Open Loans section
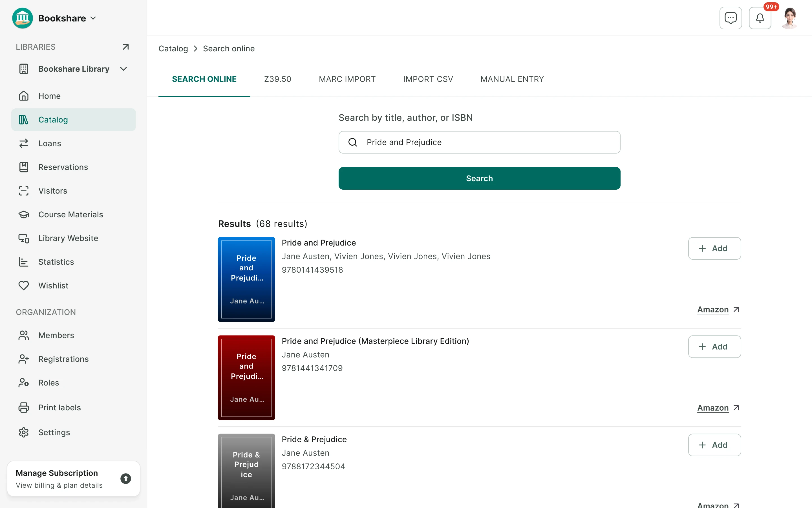Image resolution: width=812 pixels, height=508 pixels. pyautogui.click(x=74, y=143)
